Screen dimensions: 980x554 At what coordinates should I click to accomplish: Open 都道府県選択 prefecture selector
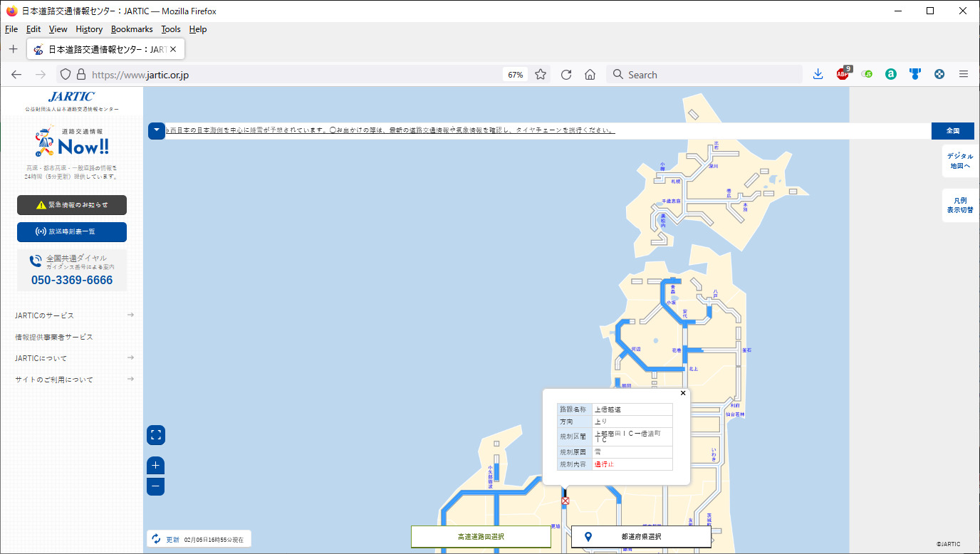point(641,537)
